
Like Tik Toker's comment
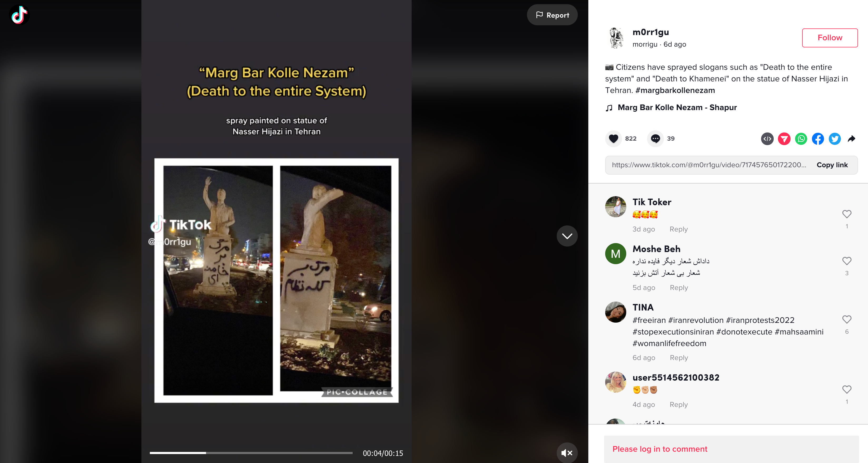click(x=847, y=214)
